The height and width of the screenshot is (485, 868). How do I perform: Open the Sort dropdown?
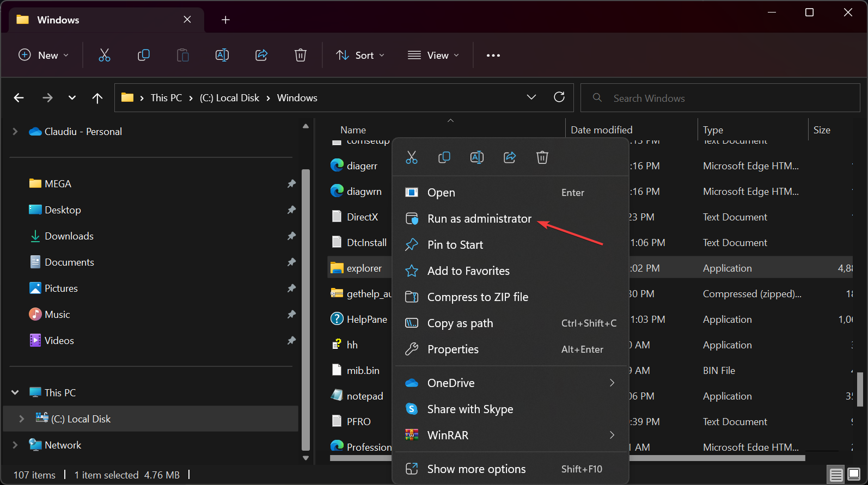(360, 56)
